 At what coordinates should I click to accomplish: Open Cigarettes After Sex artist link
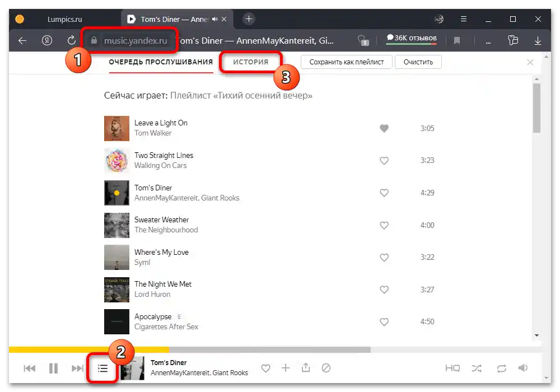166,326
